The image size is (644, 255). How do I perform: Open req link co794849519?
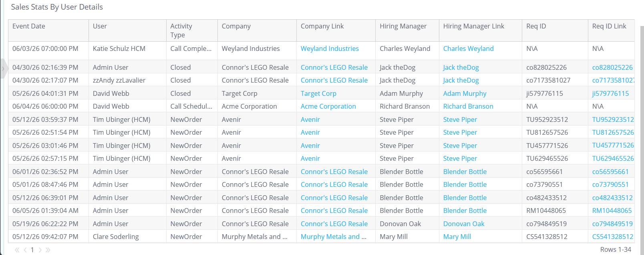pyautogui.click(x=612, y=224)
